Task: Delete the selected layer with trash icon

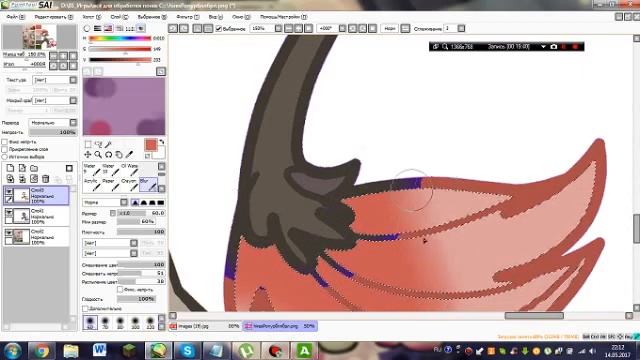Action: point(46,179)
